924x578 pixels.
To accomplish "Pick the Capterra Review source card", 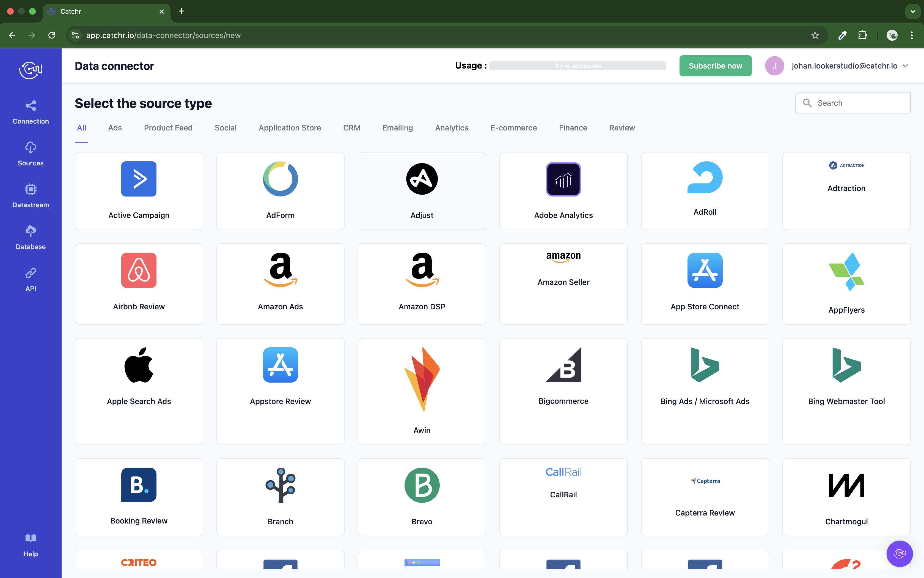I will (705, 497).
